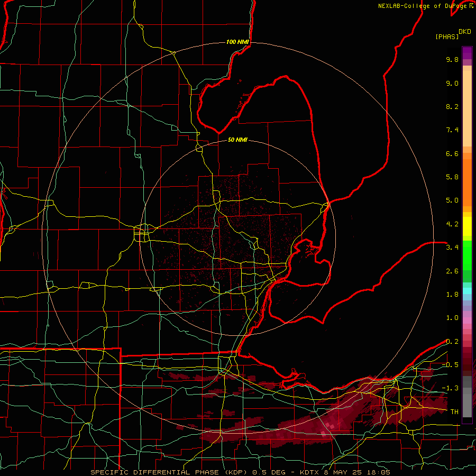The width and height of the screenshot is (476, 476).
Task: Click the cyan segment of the color bar
Action: click(x=467, y=291)
